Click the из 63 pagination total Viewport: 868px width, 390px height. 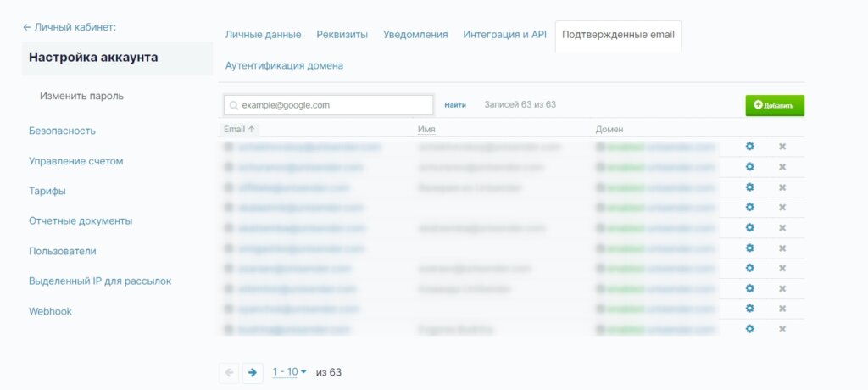pyautogui.click(x=329, y=372)
